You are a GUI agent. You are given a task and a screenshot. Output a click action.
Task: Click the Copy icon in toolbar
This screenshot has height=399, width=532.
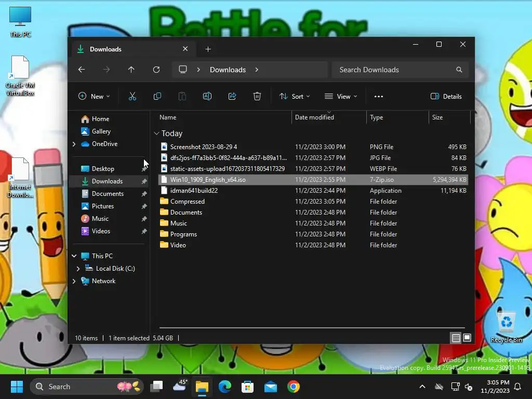point(157,96)
